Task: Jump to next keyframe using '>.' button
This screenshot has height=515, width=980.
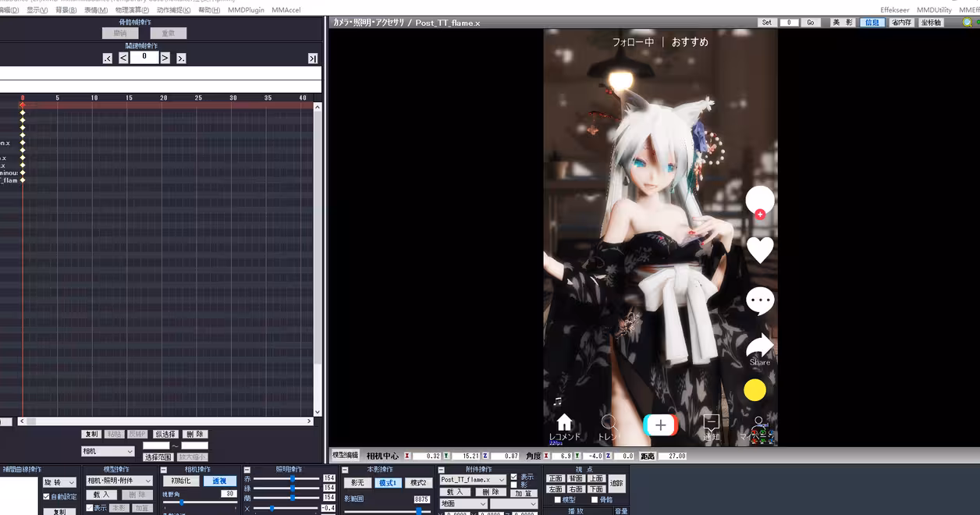Action: [x=181, y=58]
